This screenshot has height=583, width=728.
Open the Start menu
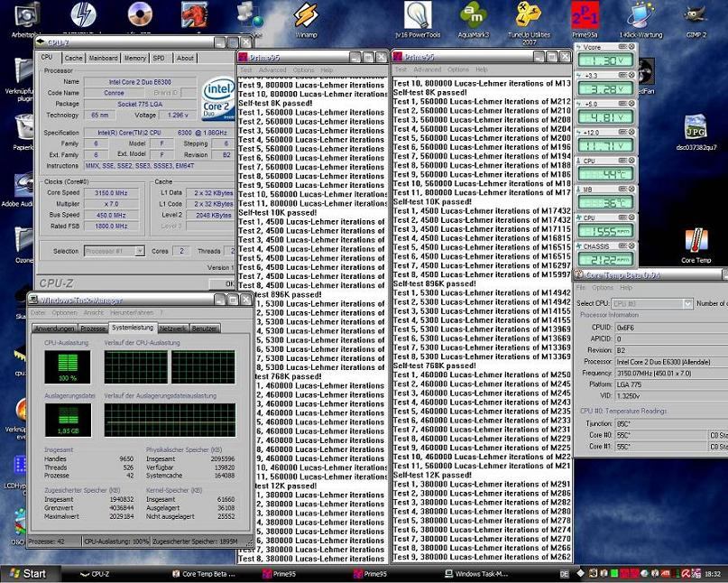coord(29,574)
